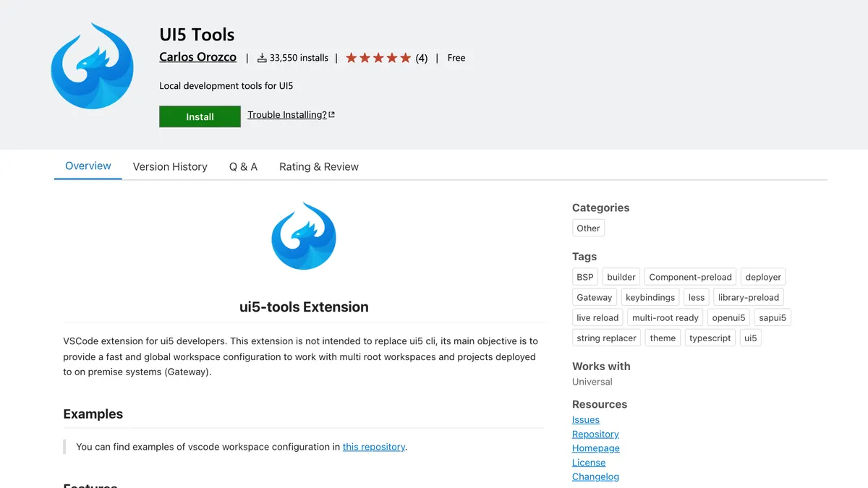This screenshot has width=868, height=488.
Task: Open the Repository resource link
Action: coord(595,435)
